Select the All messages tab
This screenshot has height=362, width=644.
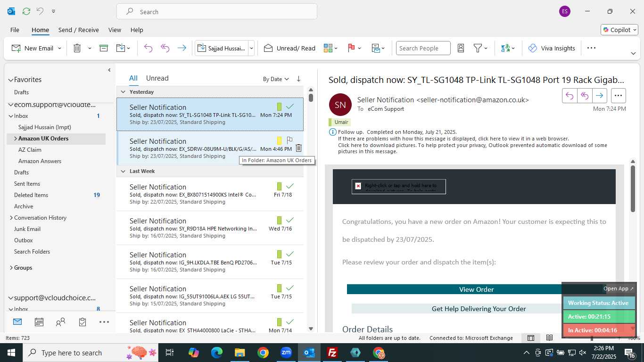coord(133,78)
